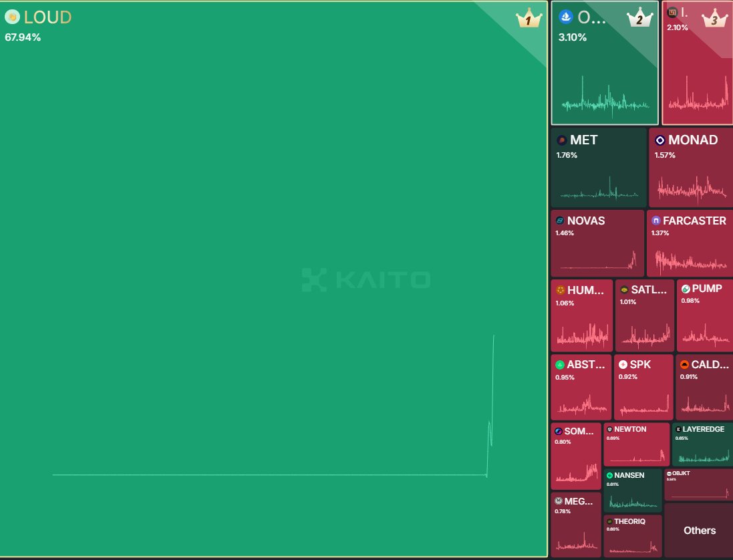Open the FARCASTER project name
733x560 pixels.
pos(694,221)
